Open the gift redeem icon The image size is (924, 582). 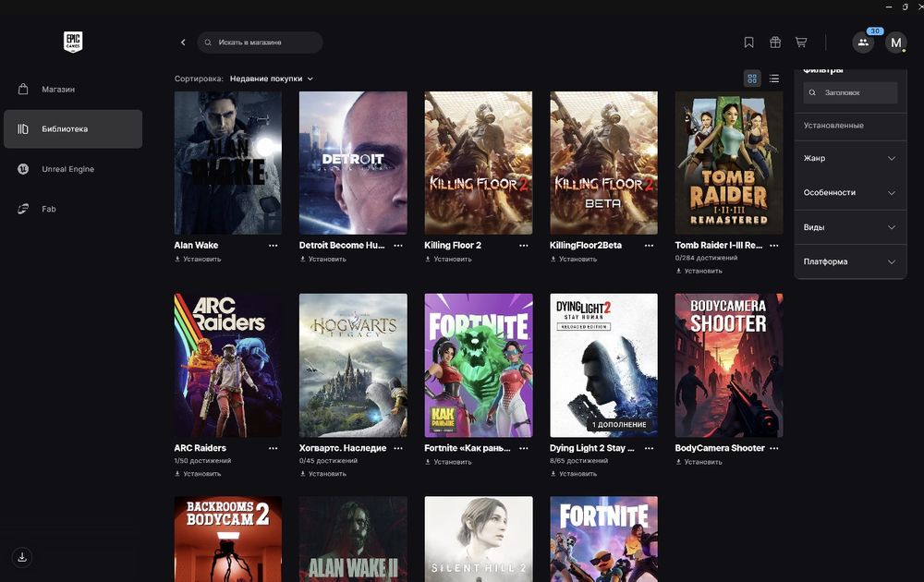pos(775,42)
